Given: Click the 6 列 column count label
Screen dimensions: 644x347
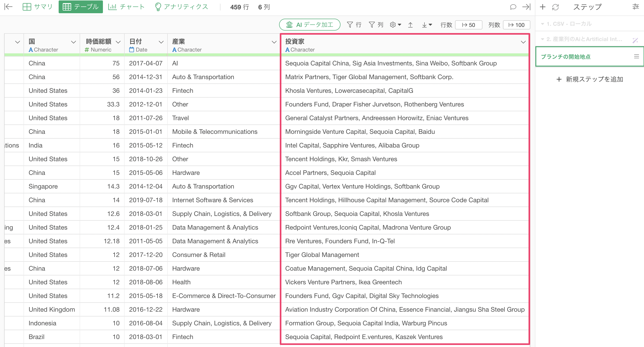Looking at the screenshot, I should (x=264, y=7).
